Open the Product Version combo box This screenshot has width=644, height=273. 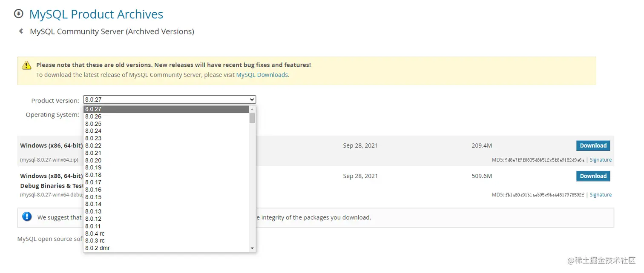(170, 100)
